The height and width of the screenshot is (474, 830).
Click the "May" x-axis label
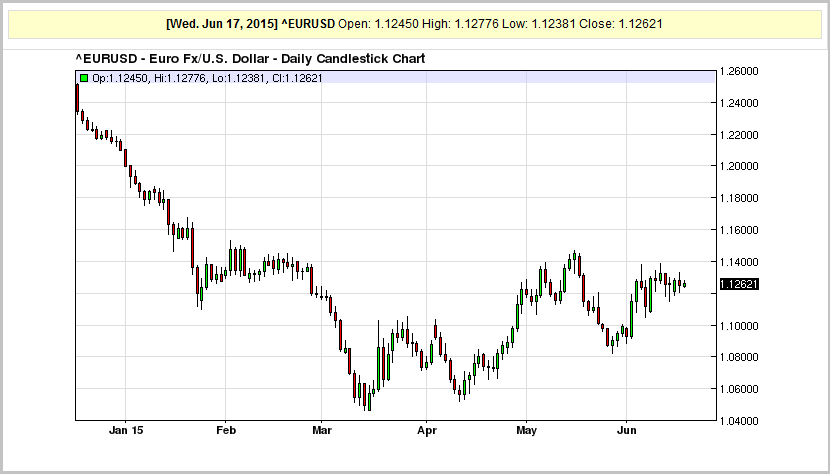(526, 430)
